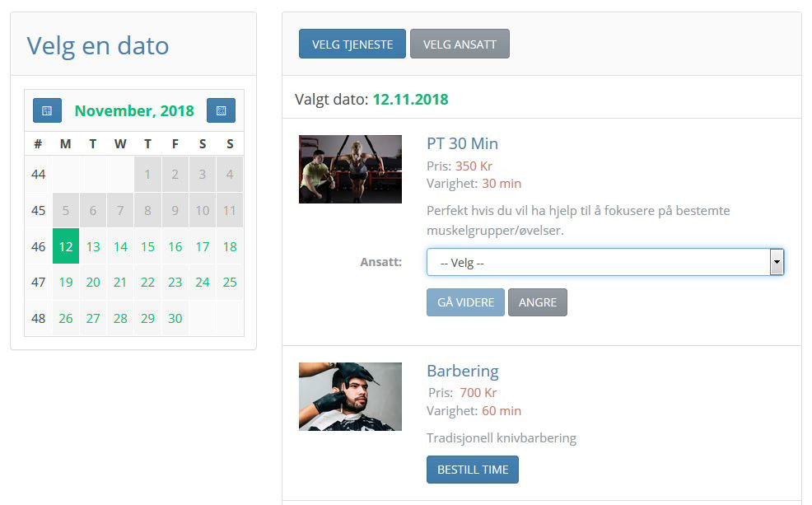Click the Gå Videre button
Image resolution: width=812 pixels, height=505 pixels.
click(465, 302)
